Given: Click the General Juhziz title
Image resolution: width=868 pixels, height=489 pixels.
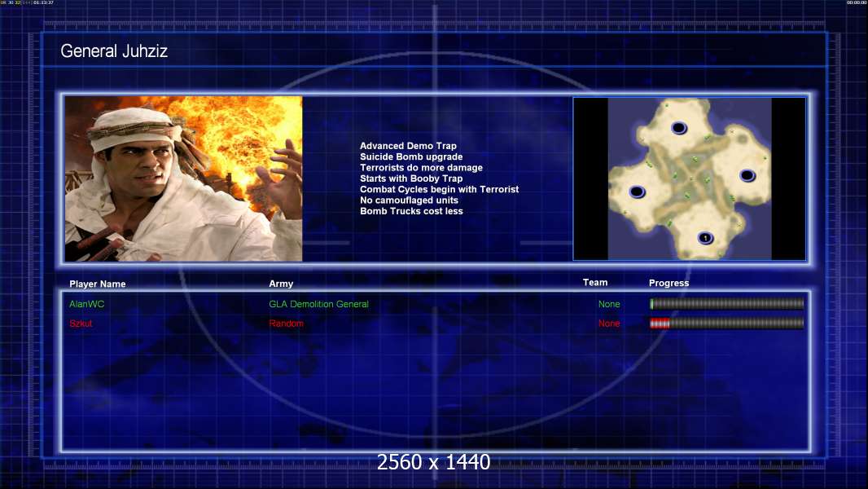Looking at the screenshot, I should pyautogui.click(x=114, y=51).
